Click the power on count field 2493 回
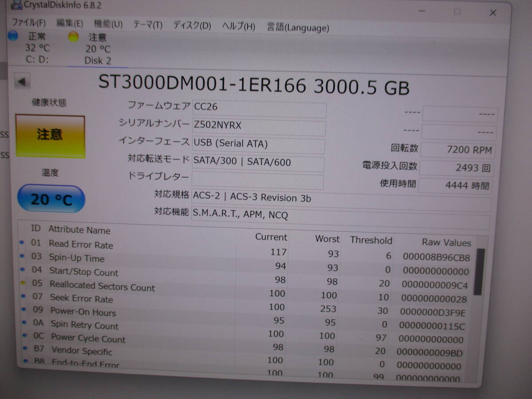 click(456, 168)
